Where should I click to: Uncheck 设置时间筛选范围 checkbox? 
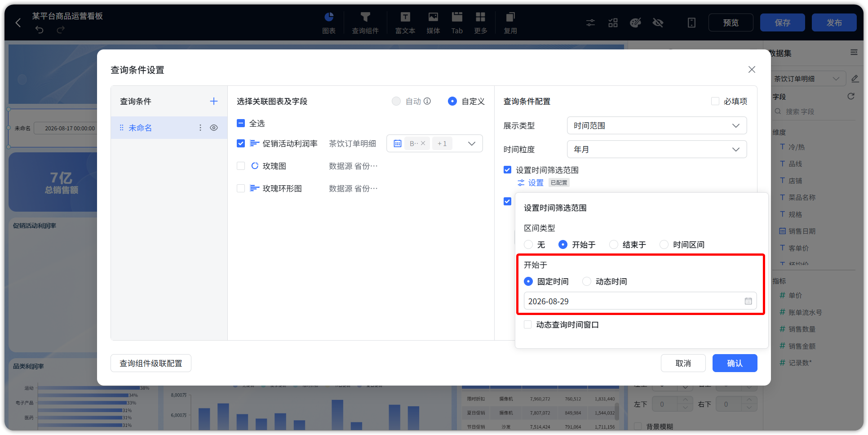click(x=507, y=170)
